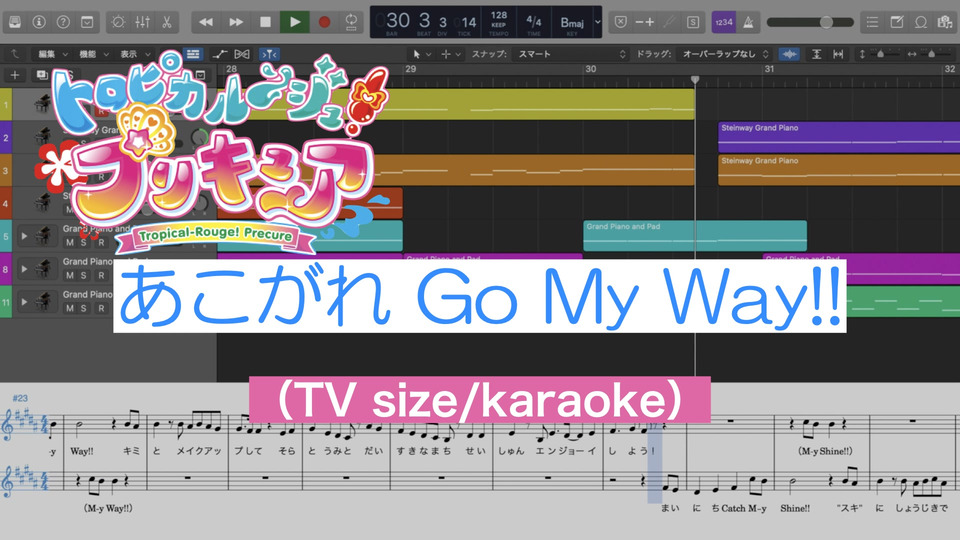Open the media Browsers icon

coord(945,22)
